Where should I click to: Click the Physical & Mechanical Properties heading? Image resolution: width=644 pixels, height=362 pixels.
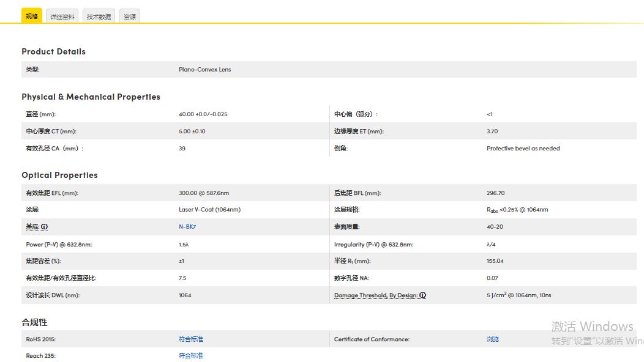91,97
